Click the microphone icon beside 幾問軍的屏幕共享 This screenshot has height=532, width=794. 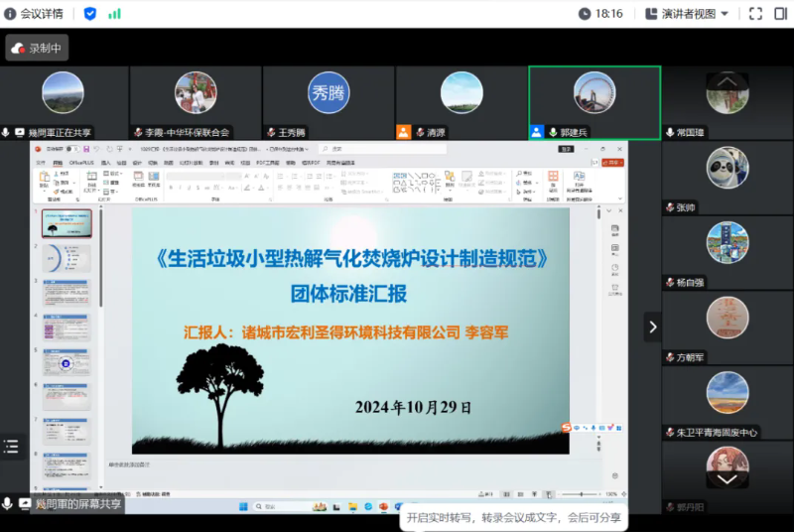(8, 504)
